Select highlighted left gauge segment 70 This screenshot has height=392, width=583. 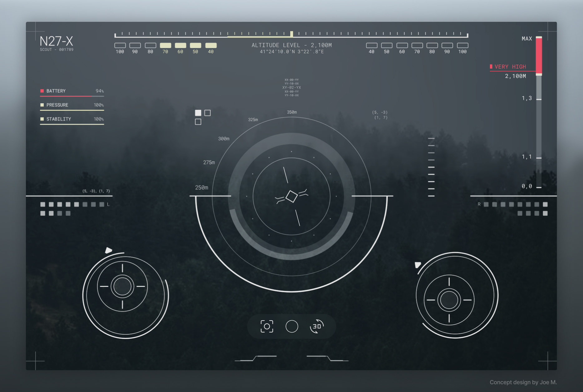(165, 46)
